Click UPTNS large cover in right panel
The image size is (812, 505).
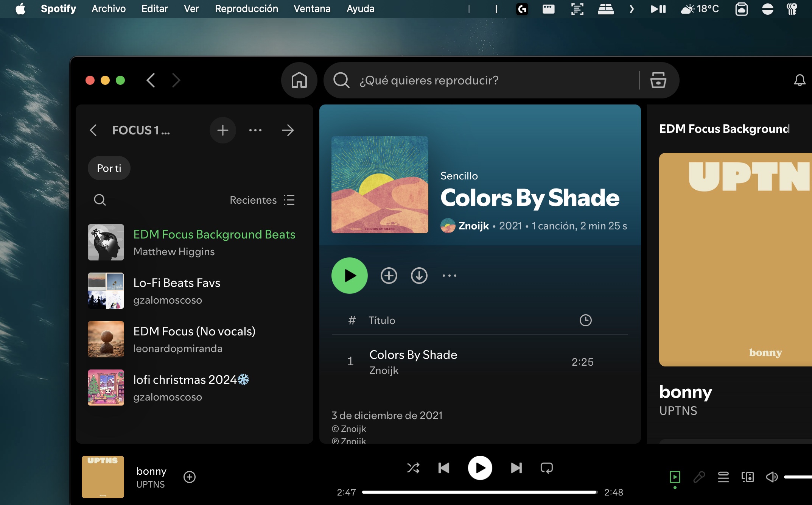pyautogui.click(x=736, y=260)
